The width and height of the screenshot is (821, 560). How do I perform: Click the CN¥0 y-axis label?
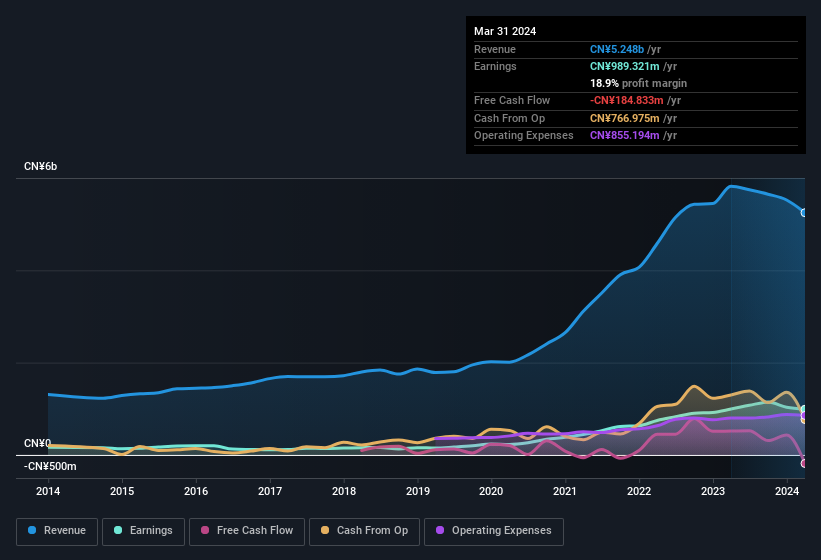[37, 443]
